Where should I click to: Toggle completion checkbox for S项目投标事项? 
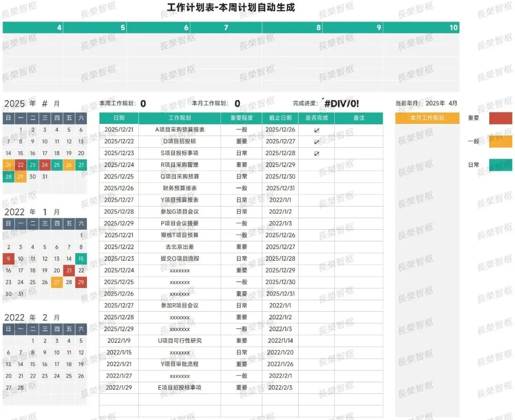coord(317,154)
